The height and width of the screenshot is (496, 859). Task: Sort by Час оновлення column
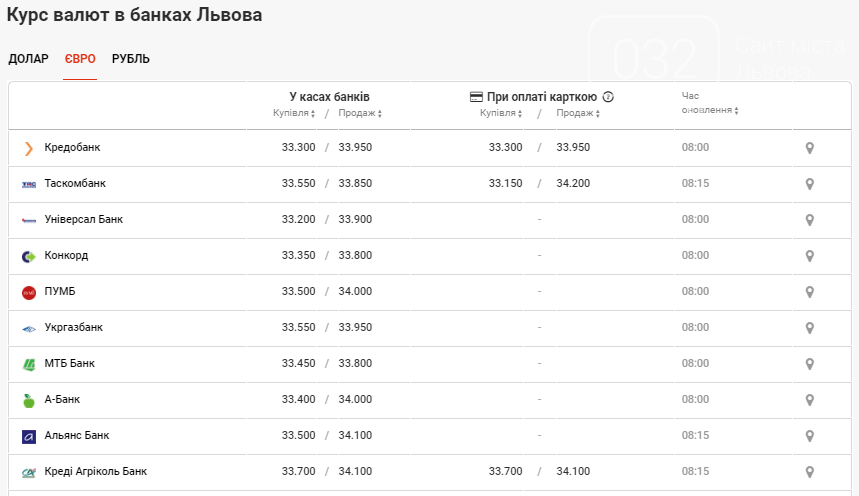(710, 103)
